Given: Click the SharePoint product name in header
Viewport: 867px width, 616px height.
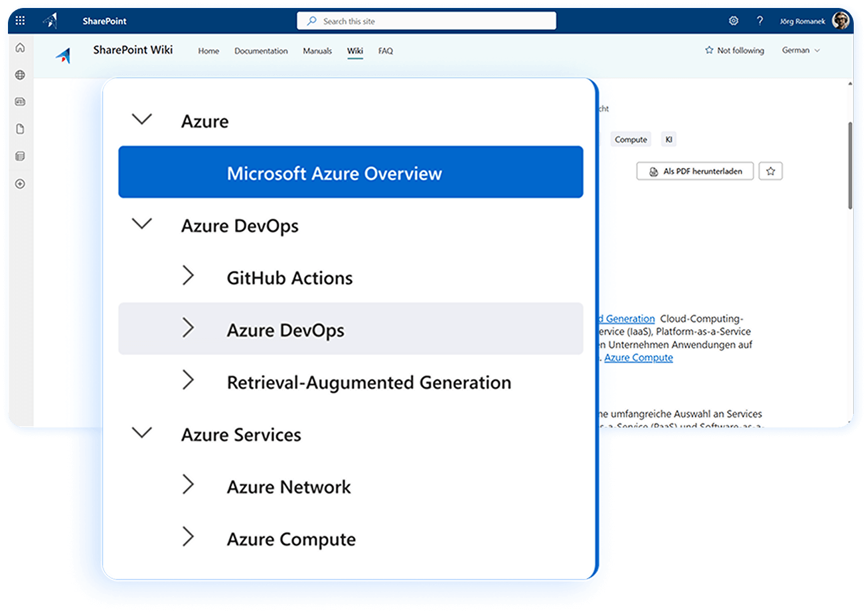Looking at the screenshot, I should 104,21.
